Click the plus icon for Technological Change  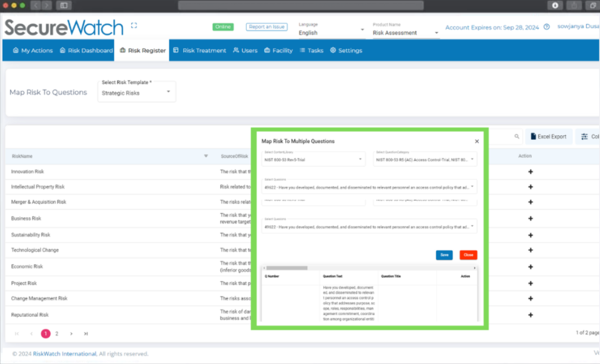[x=530, y=250]
